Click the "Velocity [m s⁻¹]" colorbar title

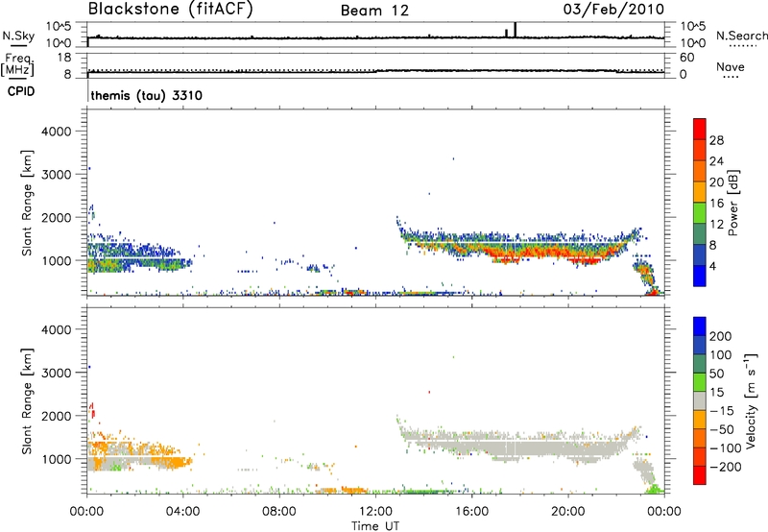(x=751, y=400)
